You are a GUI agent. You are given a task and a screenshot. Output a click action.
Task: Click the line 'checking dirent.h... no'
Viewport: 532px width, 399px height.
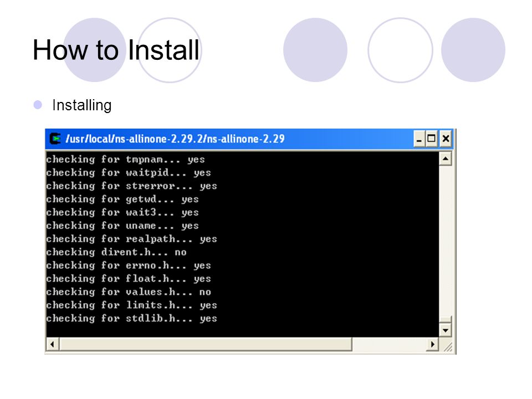(116, 252)
